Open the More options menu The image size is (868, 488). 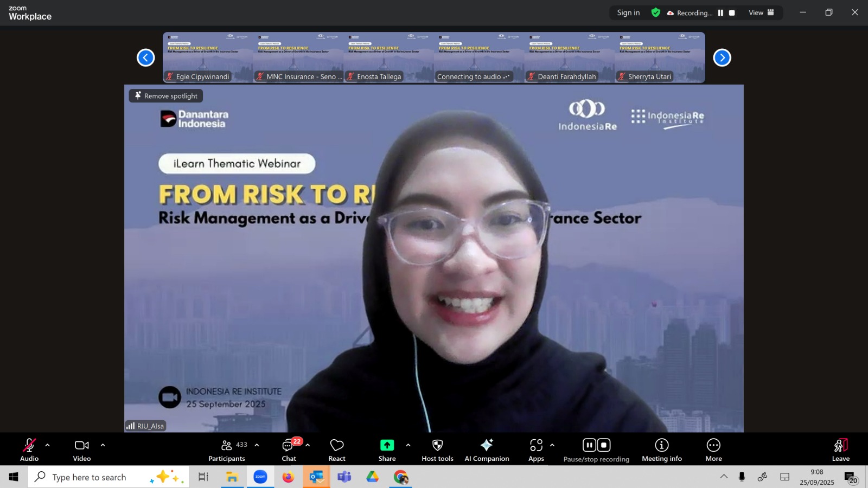(713, 450)
